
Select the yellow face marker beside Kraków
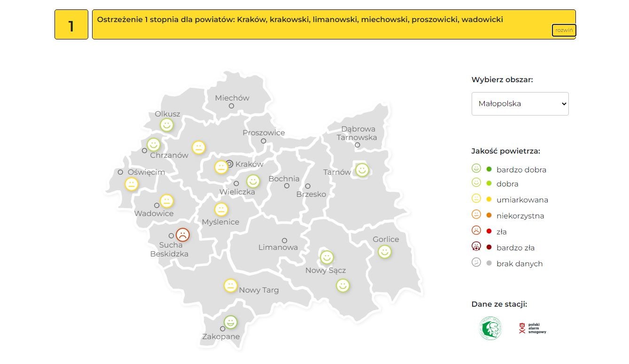tap(221, 167)
